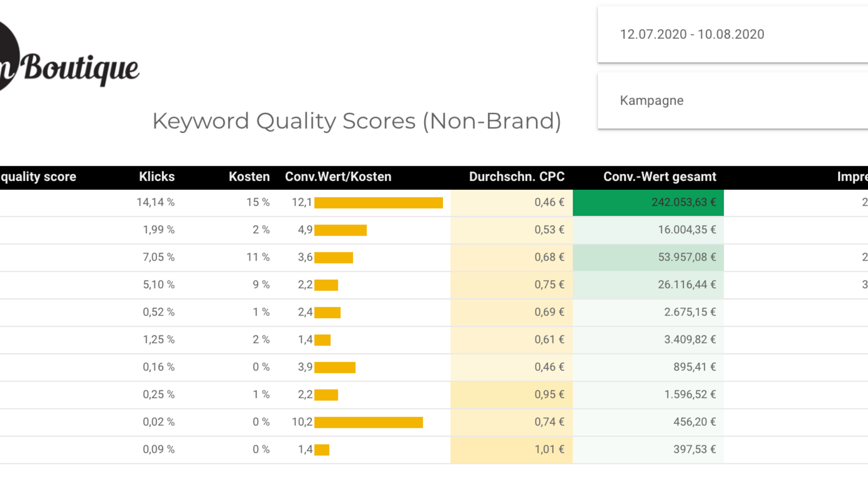Sort table by Klicks column header
Image resolution: width=868 pixels, height=488 pixels.
pyautogui.click(x=156, y=177)
